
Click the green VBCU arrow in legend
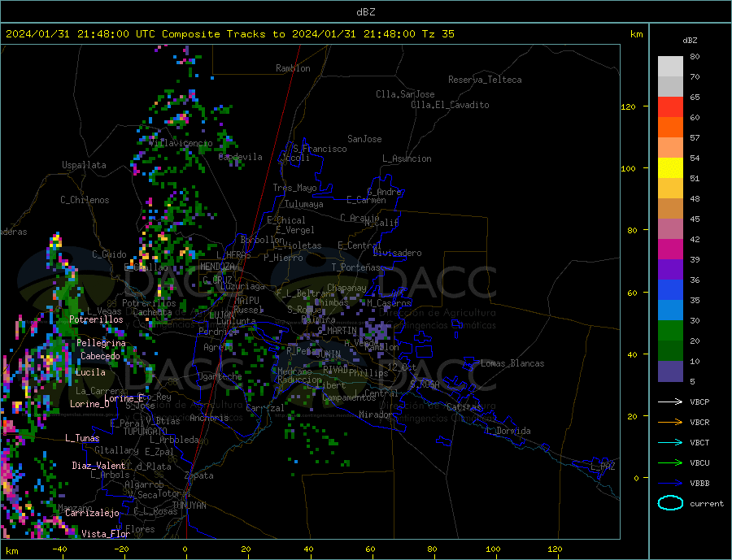(x=672, y=463)
